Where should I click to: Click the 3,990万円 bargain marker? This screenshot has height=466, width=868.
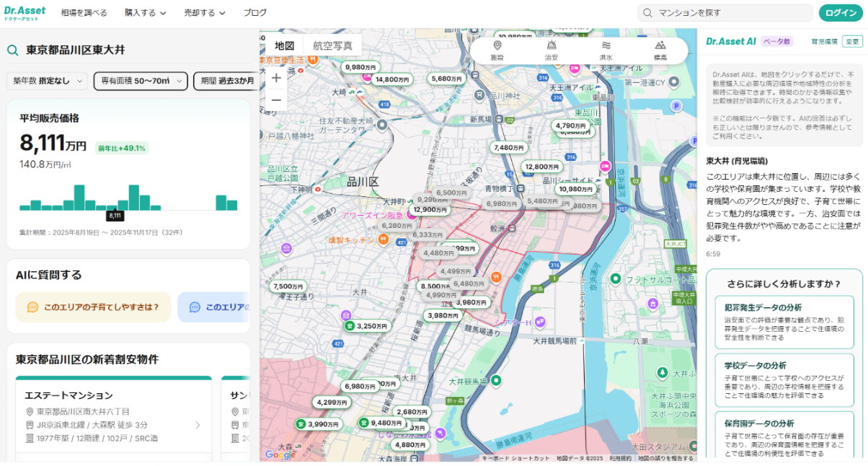(x=318, y=424)
